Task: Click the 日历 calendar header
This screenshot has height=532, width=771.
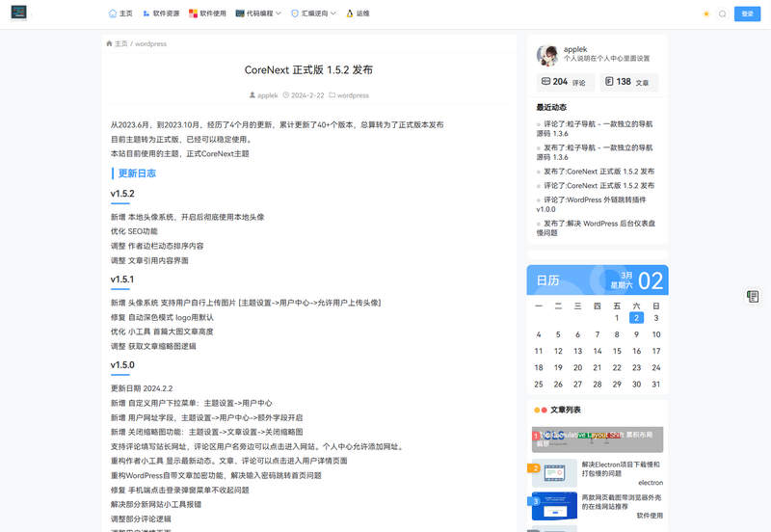Action: [598, 280]
